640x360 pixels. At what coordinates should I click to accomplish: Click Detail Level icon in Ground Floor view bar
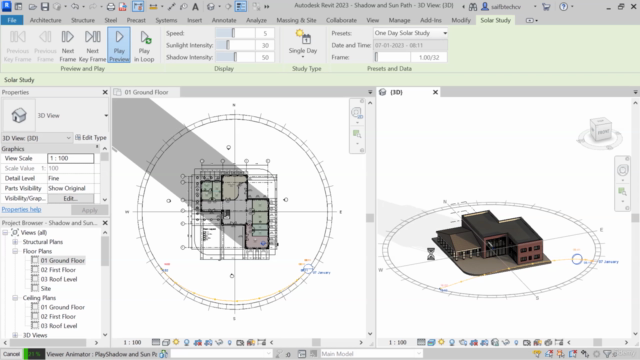156,342
